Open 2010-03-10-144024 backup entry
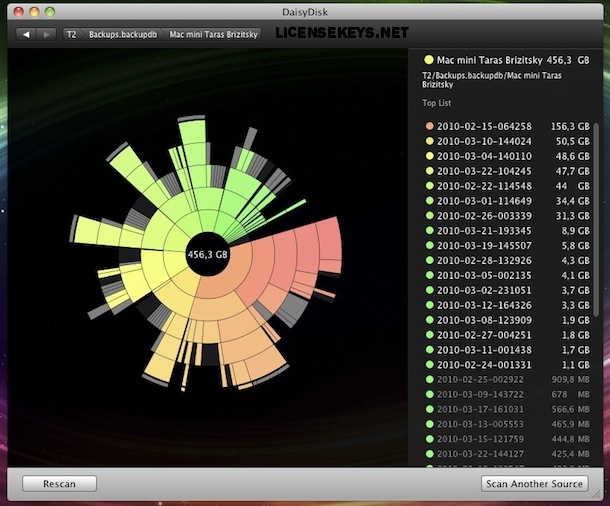 (507, 141)
